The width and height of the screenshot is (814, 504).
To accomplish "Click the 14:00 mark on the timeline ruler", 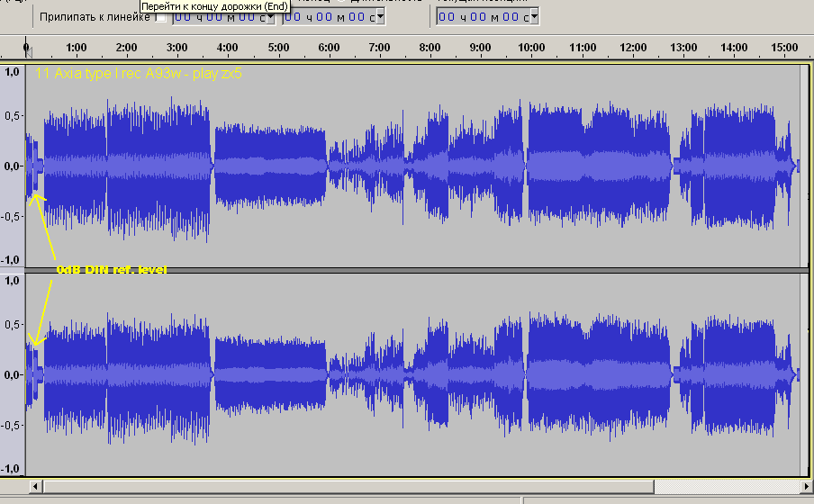I will (x=734, y=47).
